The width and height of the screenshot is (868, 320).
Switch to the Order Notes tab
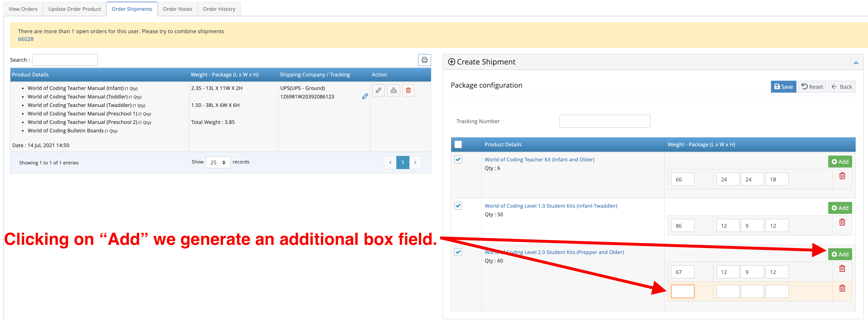[177, 9]
